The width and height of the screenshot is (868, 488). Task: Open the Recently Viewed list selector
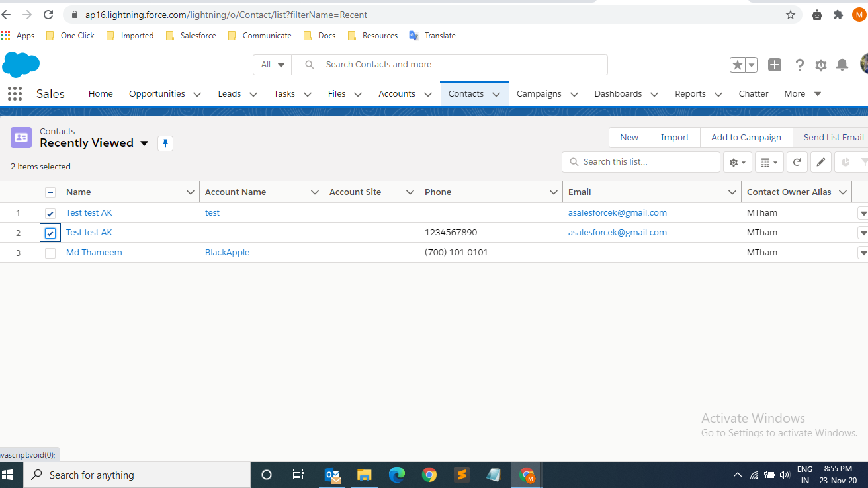click(x=144, y=143)
